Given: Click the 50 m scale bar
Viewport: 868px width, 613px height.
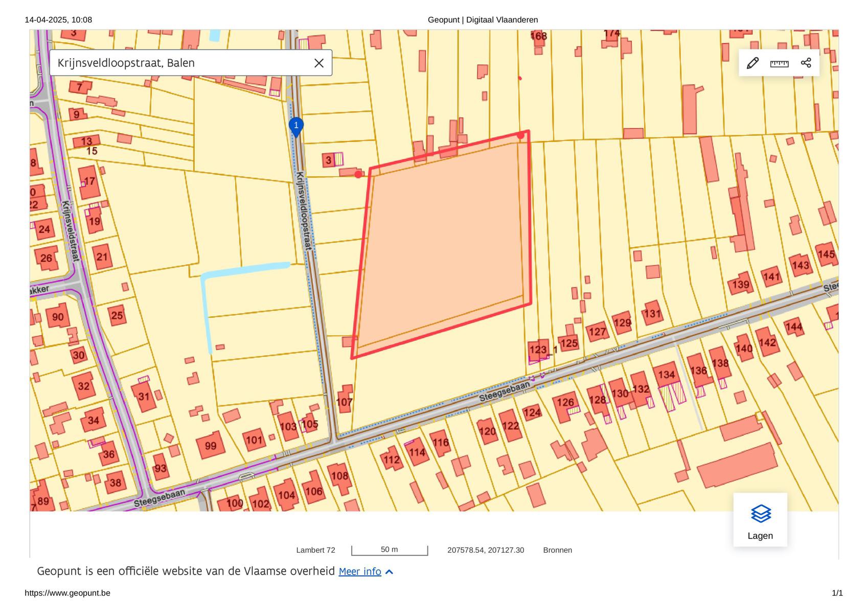Looking at the screenshot, I should [x=390, y=550].
